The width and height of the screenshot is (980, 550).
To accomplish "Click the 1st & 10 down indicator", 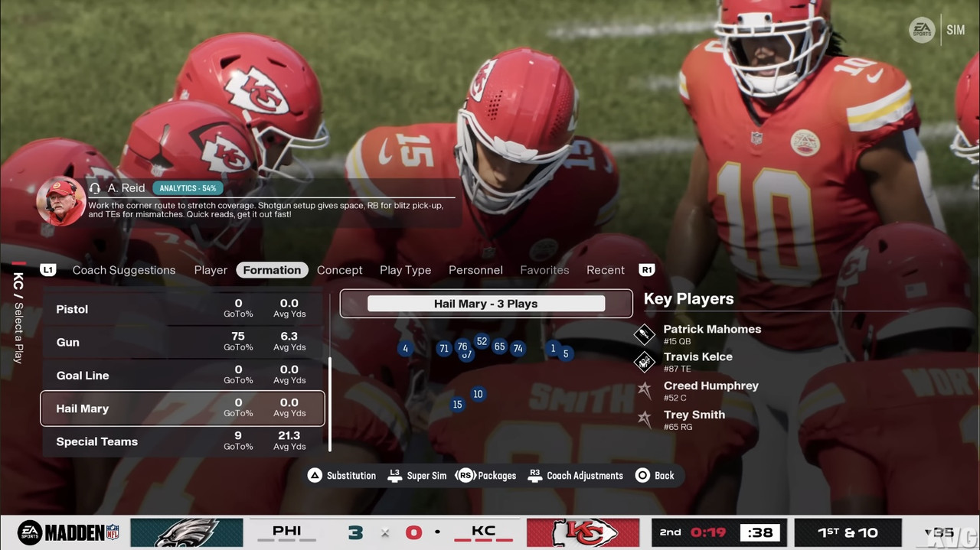I will (x=847, y=532).
